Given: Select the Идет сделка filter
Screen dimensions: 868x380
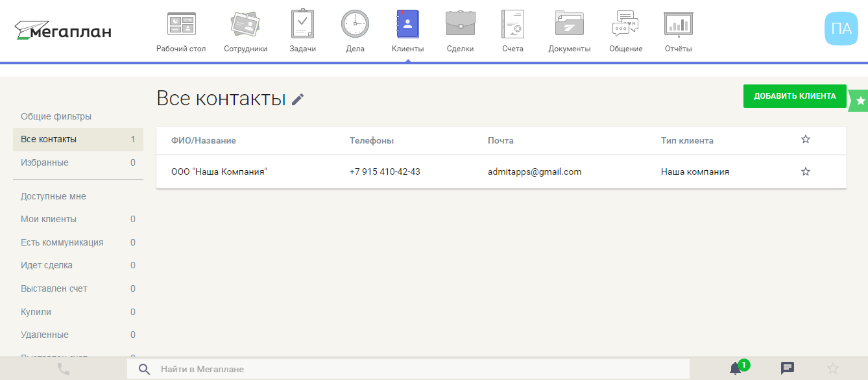Looking at the screenshot, I should click(x=78, y=265).
